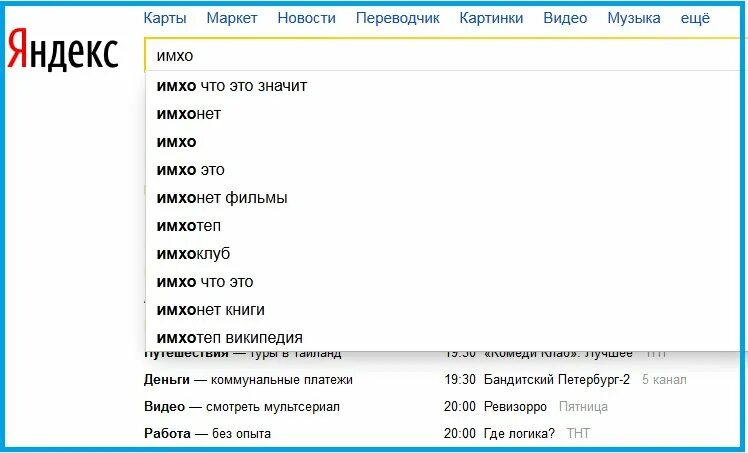Screen dimensions: 748x453
Task: Click the ТНТ label beside Где логика?
Action: pyautogui.click(x=578, y=433)
